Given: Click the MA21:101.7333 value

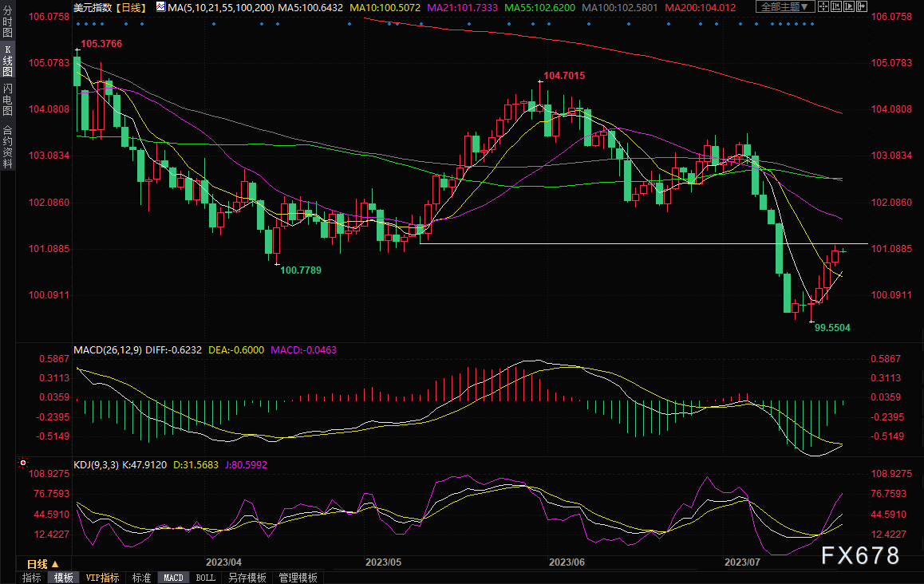Looking at the screenshot, I should [462, 8].
